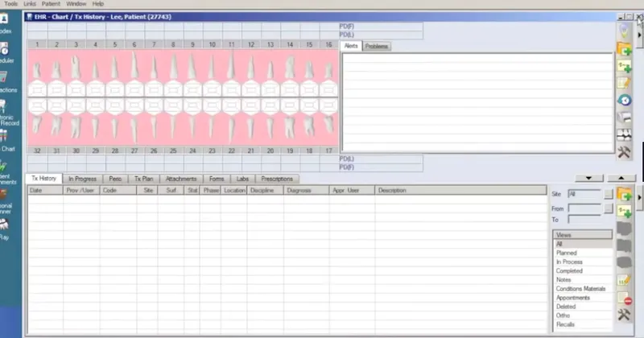Screen dimensions: 644x338
Task: Open the Tx Plan tab
Action: click(x=144, y=179)
